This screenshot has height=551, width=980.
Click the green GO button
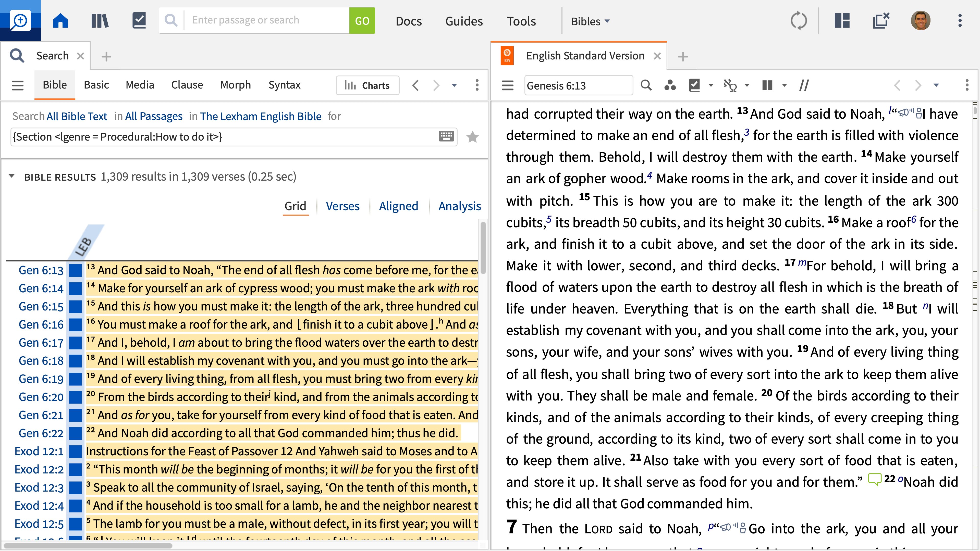(362, 20)
